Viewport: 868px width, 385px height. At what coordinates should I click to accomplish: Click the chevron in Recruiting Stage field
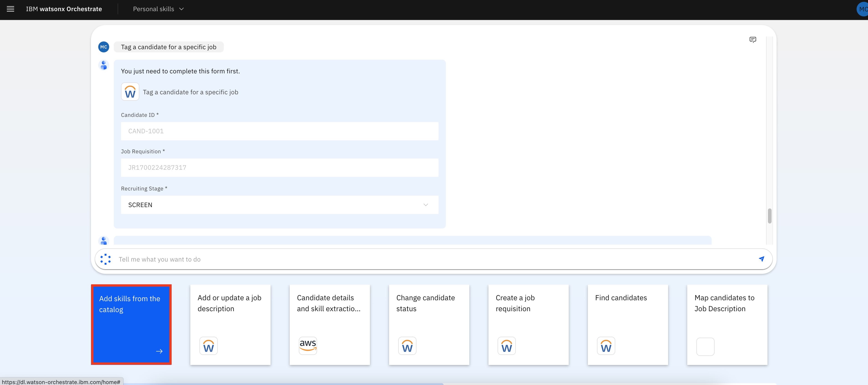pos(426,205)
